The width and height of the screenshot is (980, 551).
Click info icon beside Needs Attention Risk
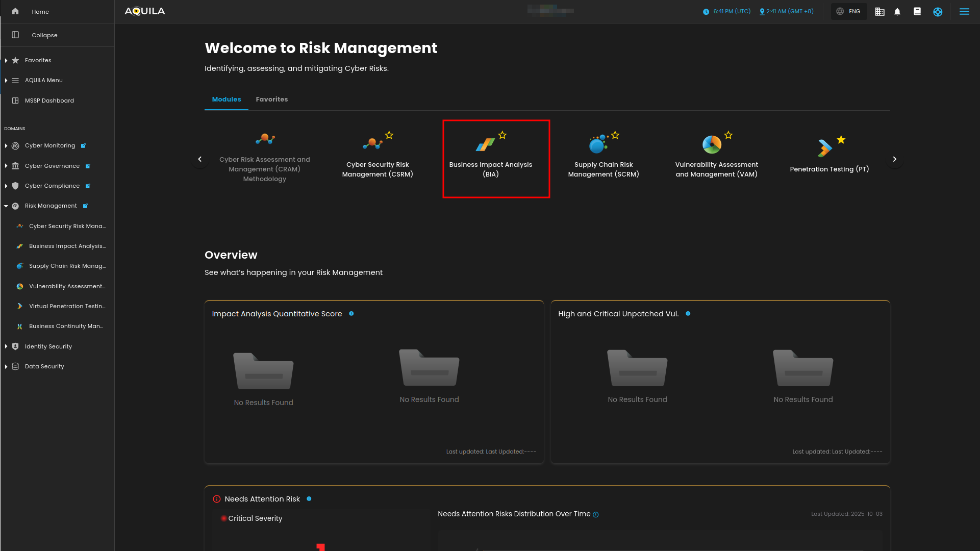[x=309, y=499]
